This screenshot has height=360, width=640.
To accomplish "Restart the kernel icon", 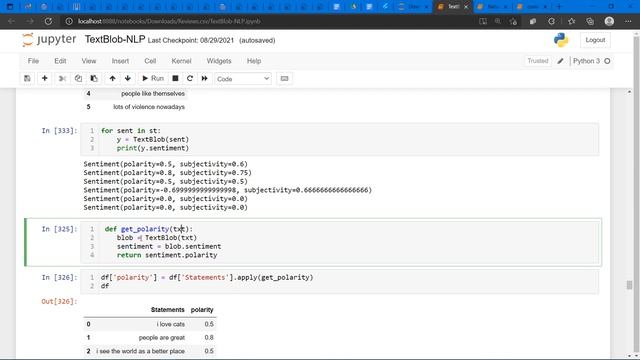I will (190, 78).
